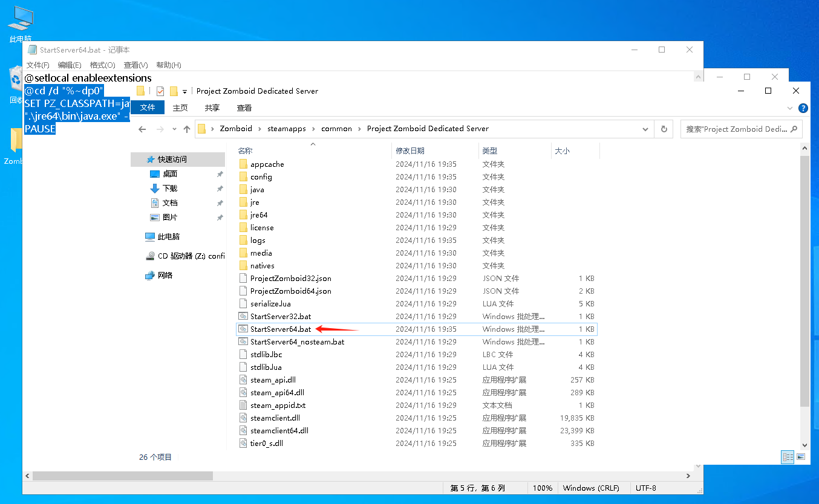Switch to large icons view layout

801,457
